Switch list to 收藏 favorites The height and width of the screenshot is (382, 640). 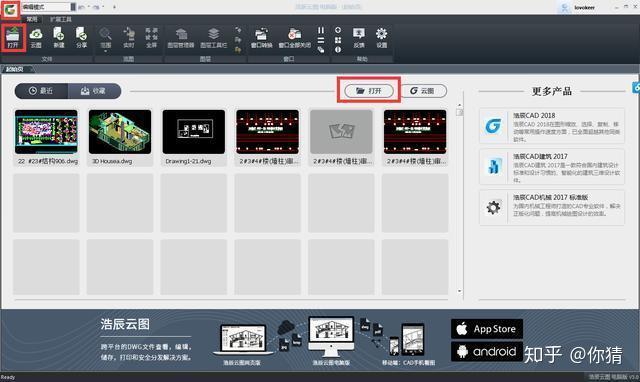click(94, 91)
